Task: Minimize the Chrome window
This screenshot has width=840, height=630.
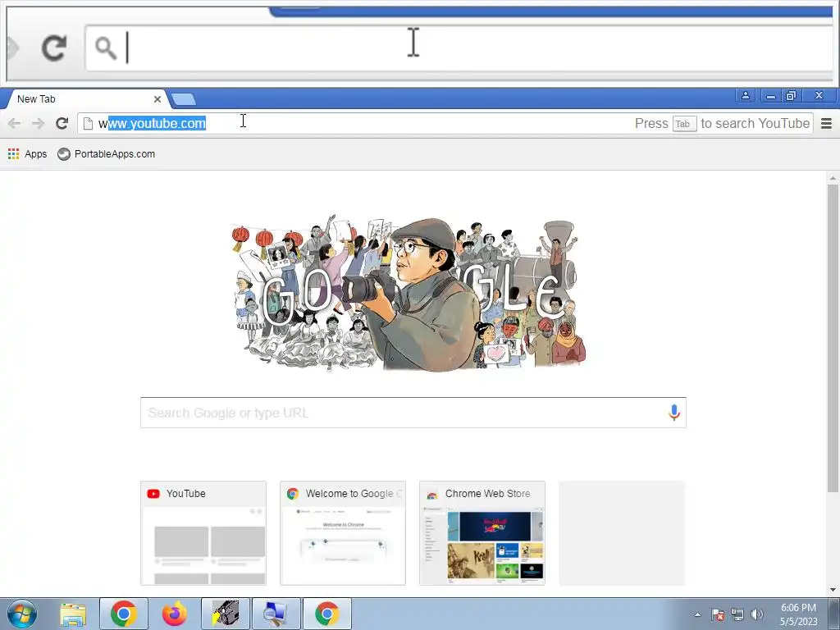Action: pos(771,96)
